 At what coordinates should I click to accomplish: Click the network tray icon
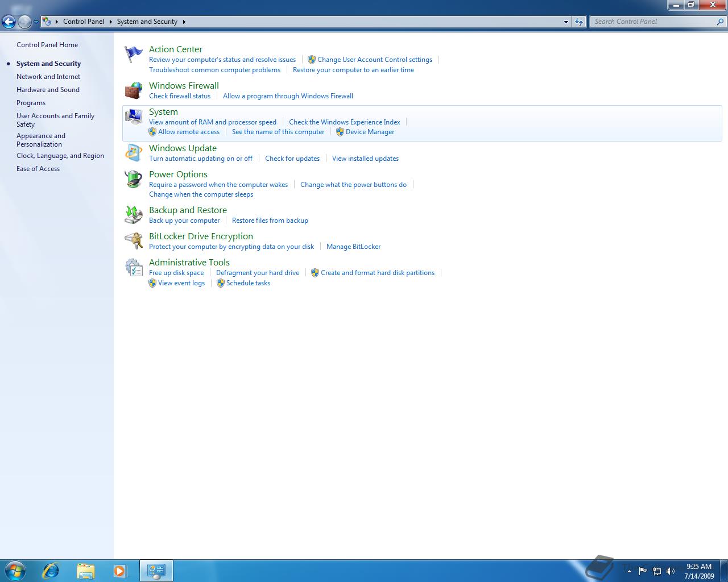657,571
